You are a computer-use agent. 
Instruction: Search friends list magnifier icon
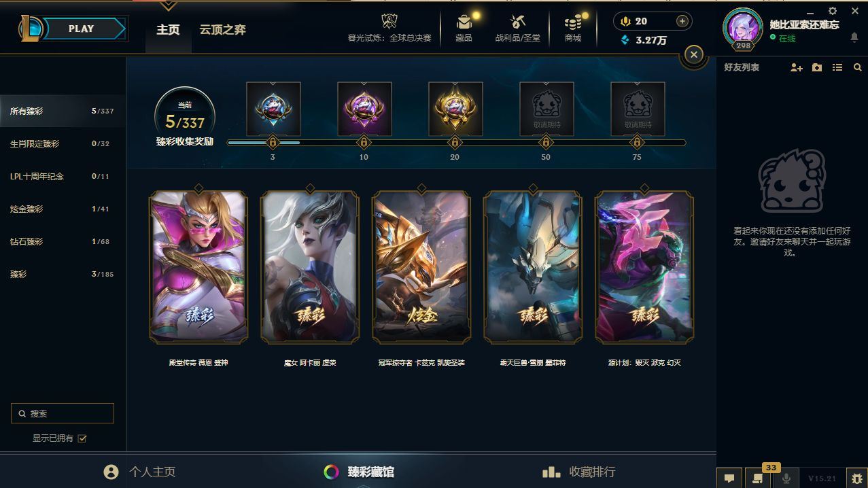click(858, 68)
